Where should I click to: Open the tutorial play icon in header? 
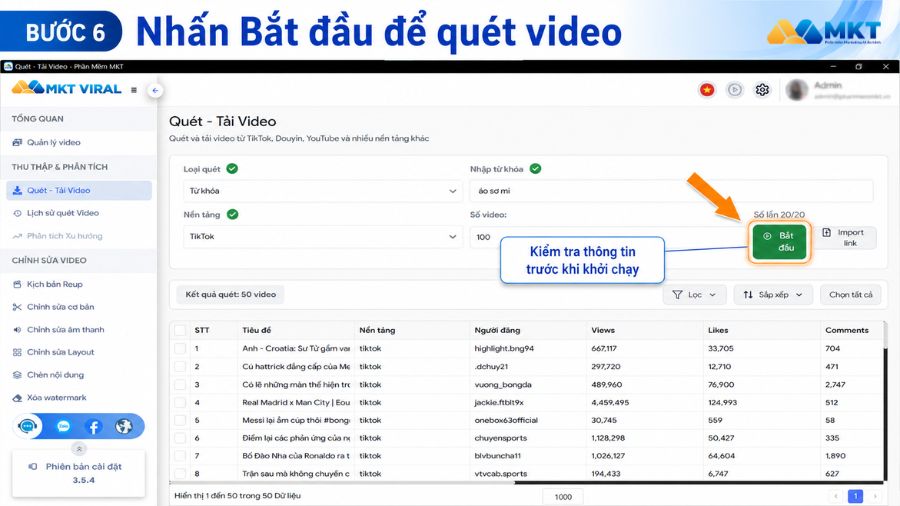(x=735, y=90)
